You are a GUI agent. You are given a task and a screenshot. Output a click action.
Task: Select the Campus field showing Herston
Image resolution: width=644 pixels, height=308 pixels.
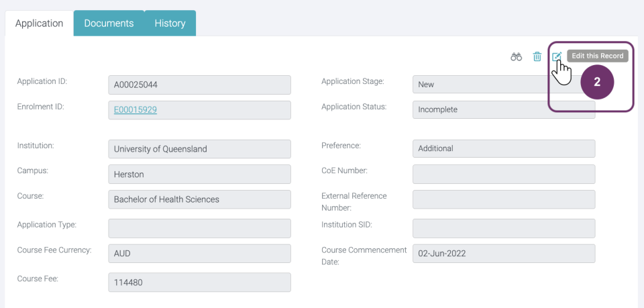[199, 174]
